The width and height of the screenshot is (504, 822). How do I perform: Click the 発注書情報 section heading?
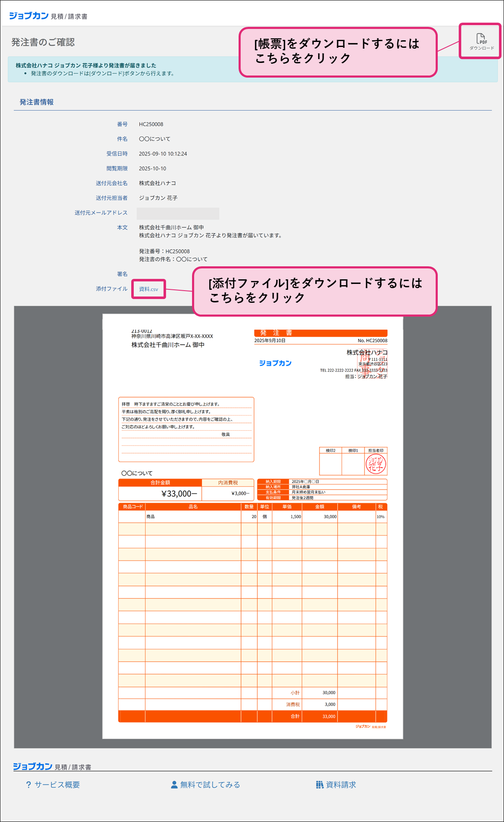coord(36,102)
